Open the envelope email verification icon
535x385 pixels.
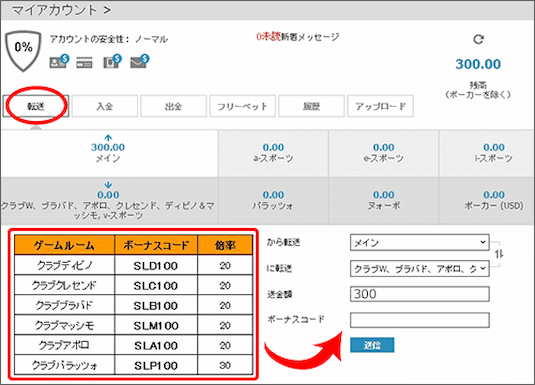pos(140,61)
